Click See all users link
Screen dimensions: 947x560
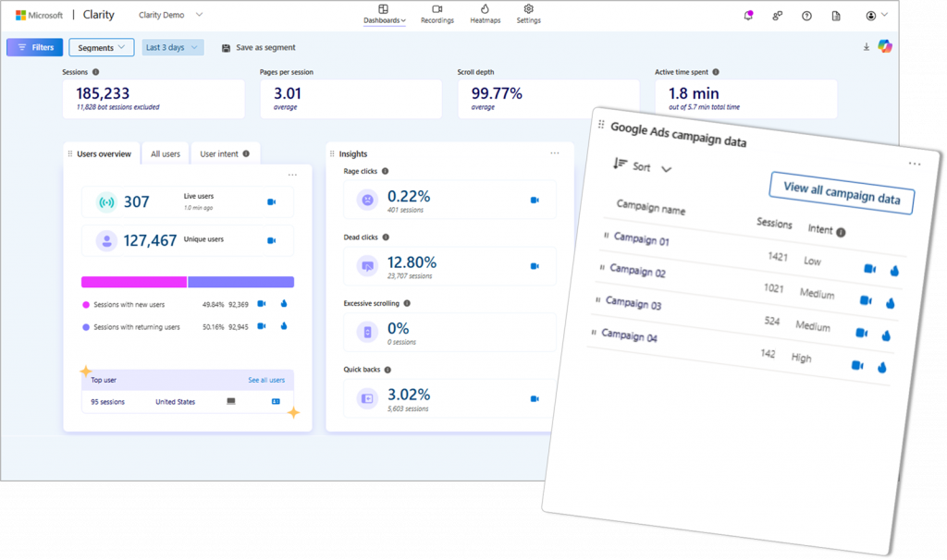pyautogui.click(x=266, y=380)
